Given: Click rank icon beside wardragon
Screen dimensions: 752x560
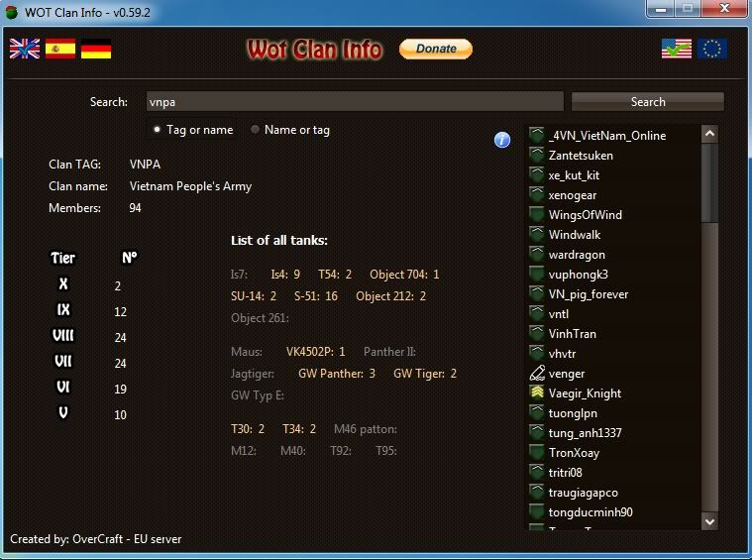Looking at the screenshot, I should (537, 254).
